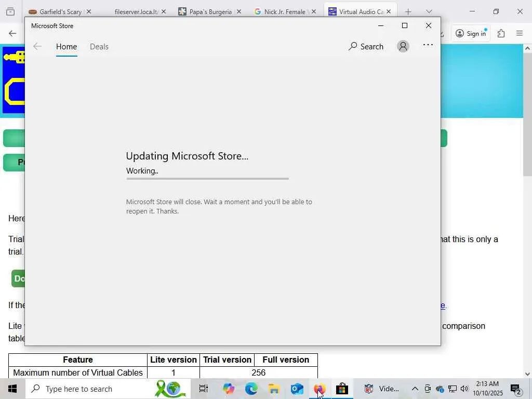Open the Firefox View icon beside tabs

tap(10, 12)
